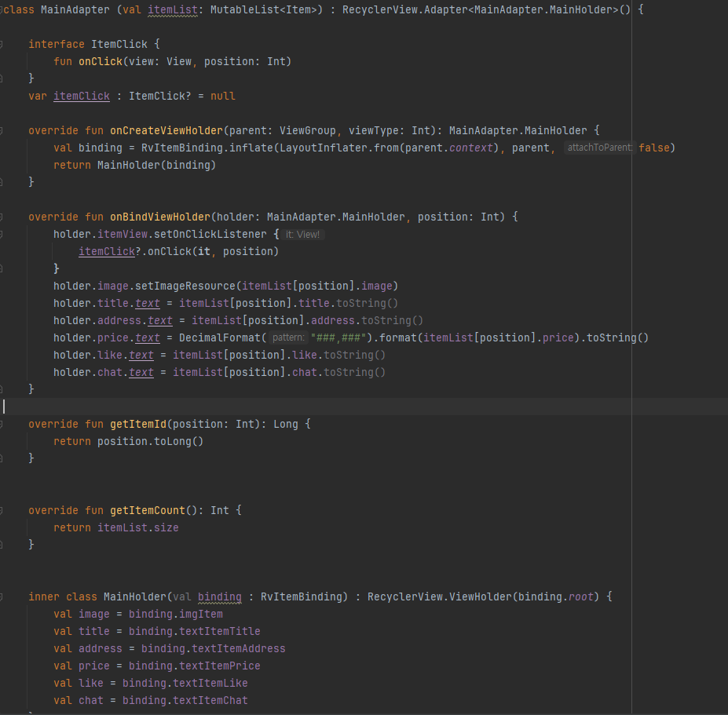Click the getItemCount function name
The image size is (728, 715).
point(148,510)
